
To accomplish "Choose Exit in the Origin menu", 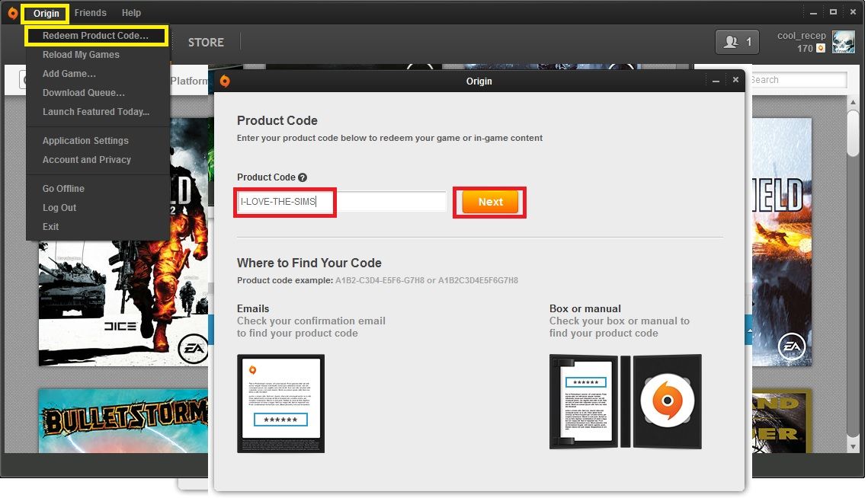I will pos(50,227).
